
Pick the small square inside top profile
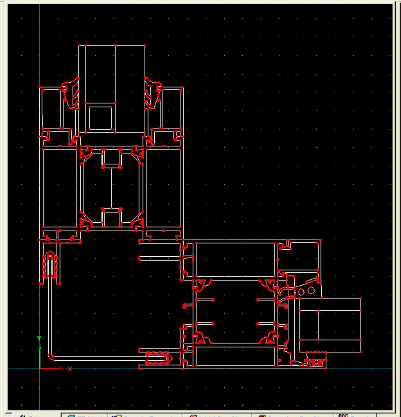[x=100, y=118]
